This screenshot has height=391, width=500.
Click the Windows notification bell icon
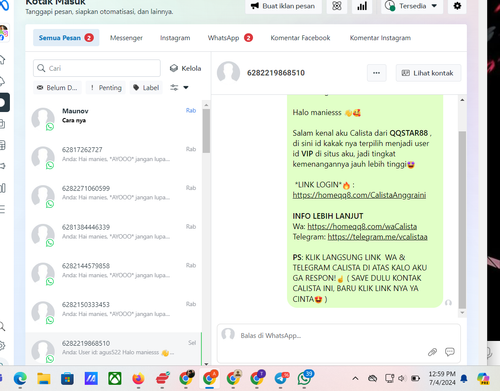click(464, 378)
